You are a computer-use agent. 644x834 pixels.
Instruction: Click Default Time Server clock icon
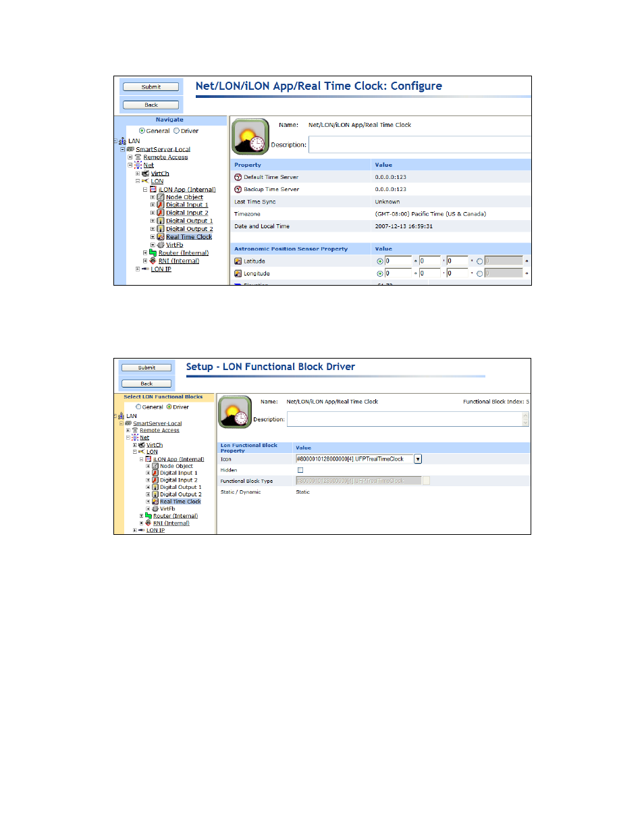click(x=238, y=177)
